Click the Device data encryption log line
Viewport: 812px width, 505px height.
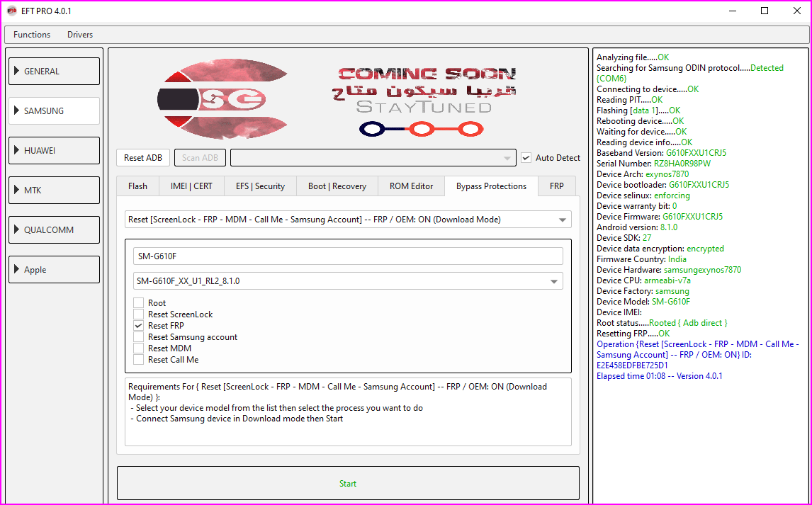(660, 249)
